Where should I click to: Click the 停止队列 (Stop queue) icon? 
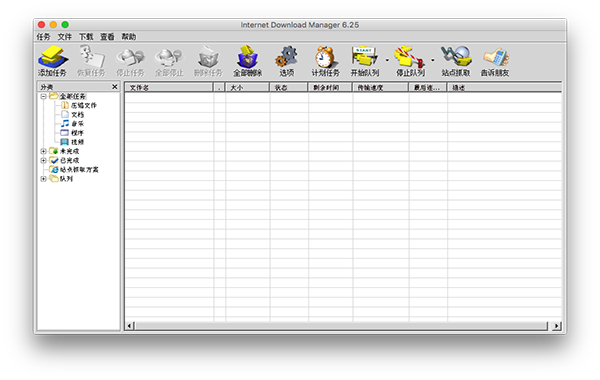coord(410,61)
